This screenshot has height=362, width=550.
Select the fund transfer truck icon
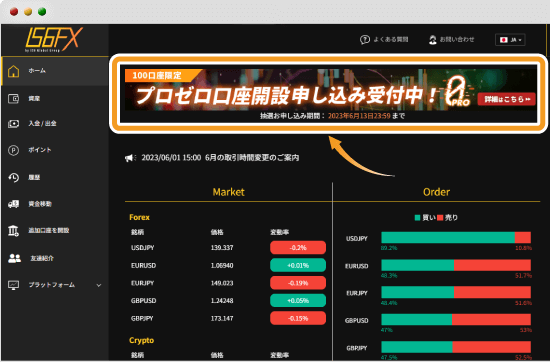coord(13,204)
